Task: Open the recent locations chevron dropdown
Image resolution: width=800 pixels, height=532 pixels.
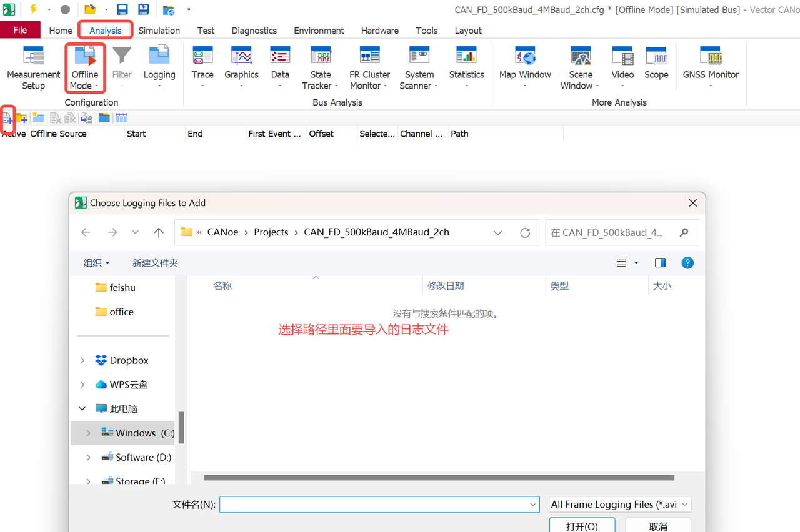Action: [x=135, y=232]
